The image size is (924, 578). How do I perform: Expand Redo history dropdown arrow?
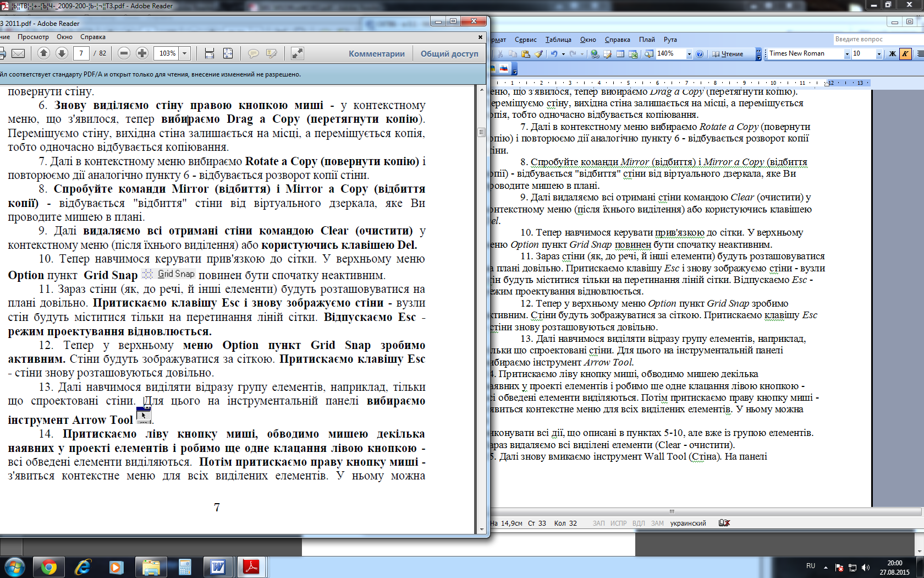(x=582, y=54)
